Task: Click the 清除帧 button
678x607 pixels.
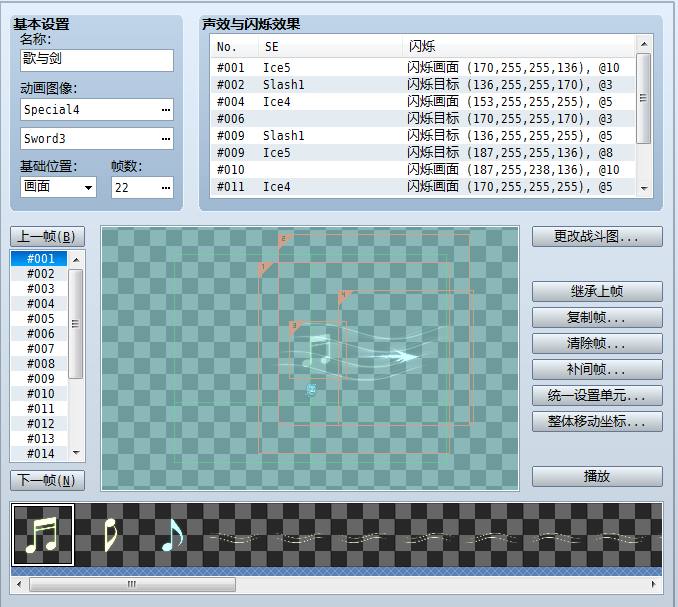Action: point(597,343)
